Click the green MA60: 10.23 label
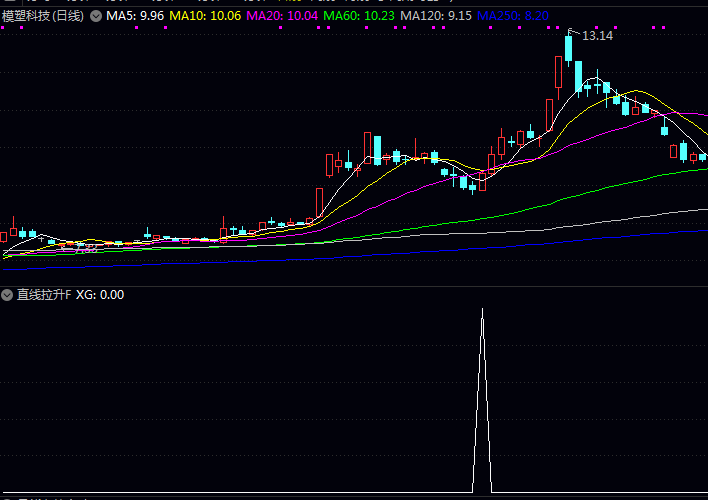The height and width of the screenshot is (500, 708). click(x=360, y=16)
